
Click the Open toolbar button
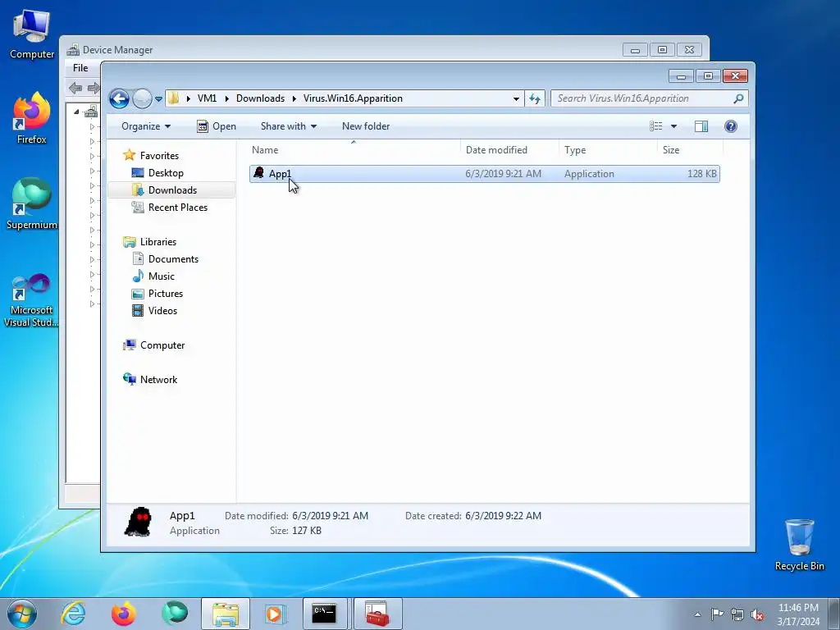[x=217, y=126]
